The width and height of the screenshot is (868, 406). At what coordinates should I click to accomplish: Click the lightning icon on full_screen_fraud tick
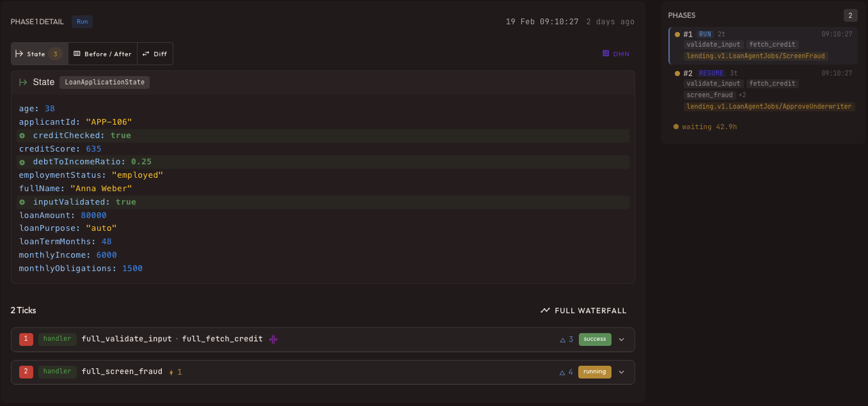171,371
